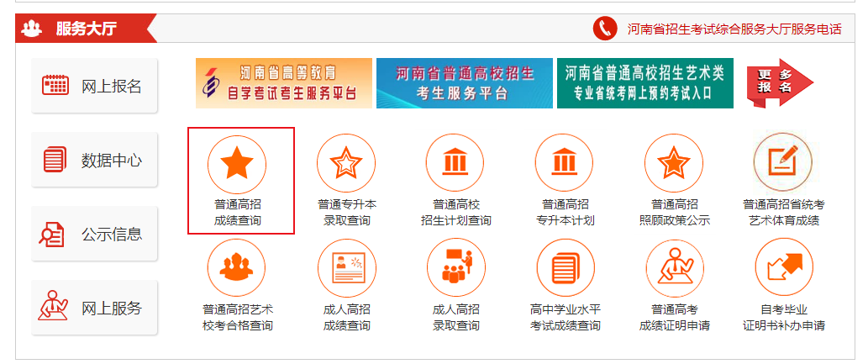Switch to 数据中心 sidebar tab
868x364 pixels.
coord(94,160)
